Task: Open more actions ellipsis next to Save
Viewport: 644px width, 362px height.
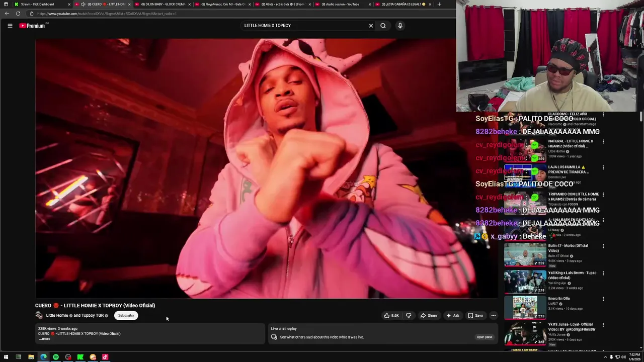Action: (494, 316)
